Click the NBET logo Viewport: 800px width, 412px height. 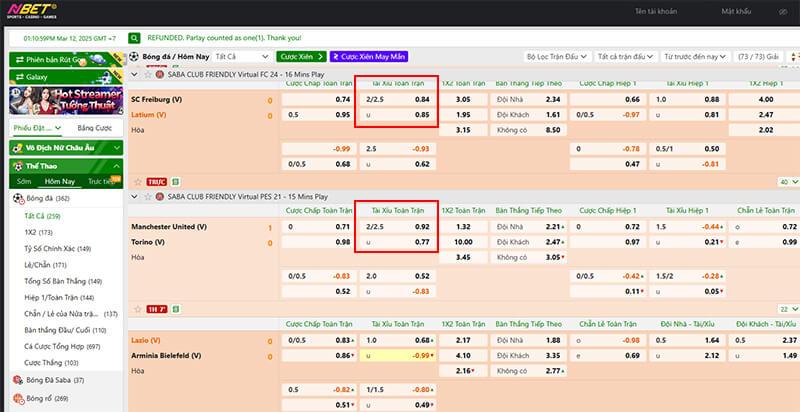tap(31, 13)
